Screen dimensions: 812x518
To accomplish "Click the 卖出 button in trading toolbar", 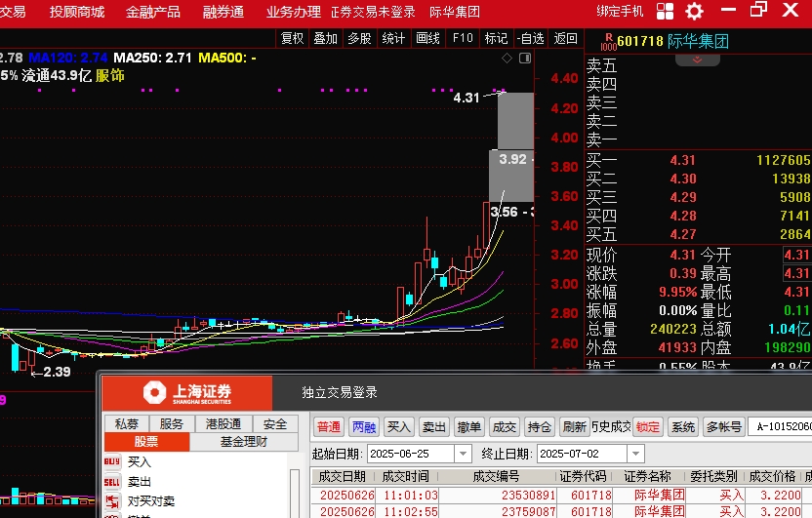I will [434, 427].
